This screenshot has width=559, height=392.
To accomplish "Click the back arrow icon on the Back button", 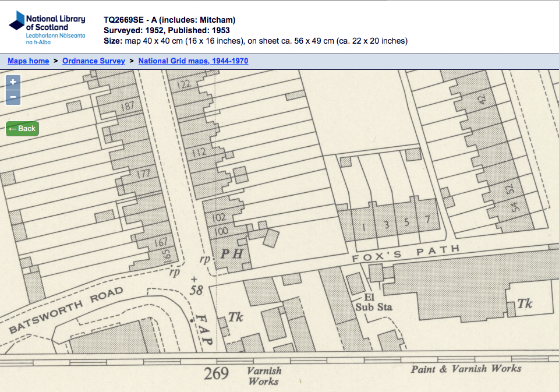I will click(x=13, y=128).
